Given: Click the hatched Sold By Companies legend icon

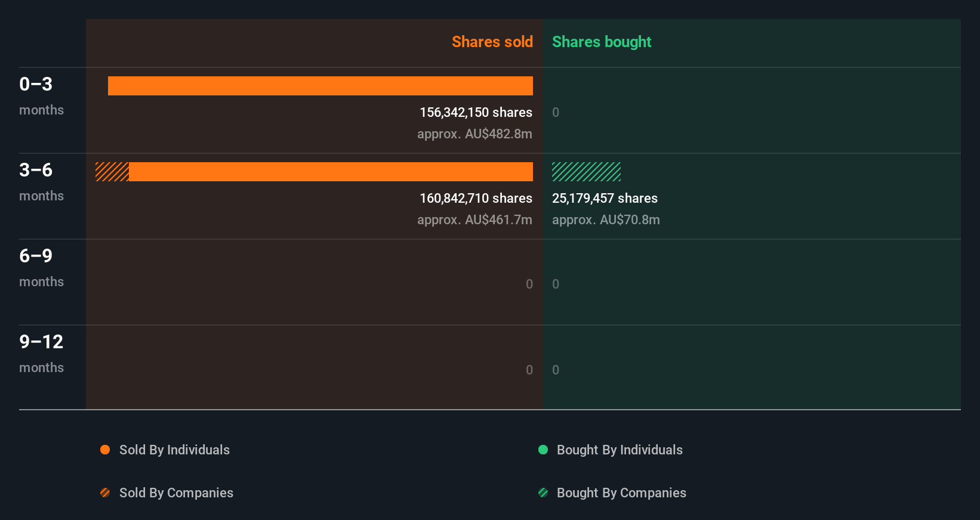Looking at the screenshot, I should point(105,493).
